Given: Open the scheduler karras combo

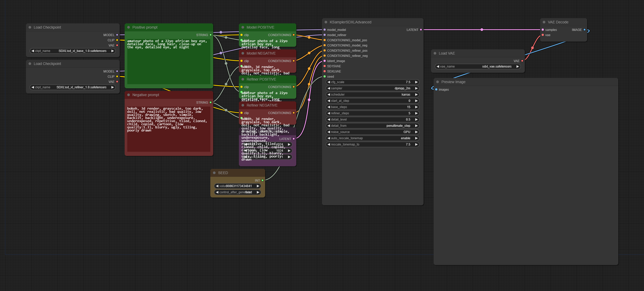Looking at the screenshot, I should [x=373, y=95].
